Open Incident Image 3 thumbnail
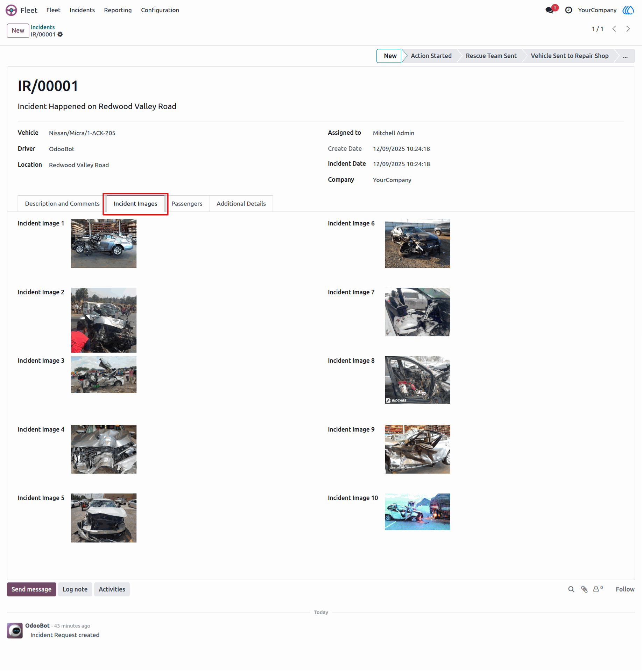Viewport: 642px width, 672px height. click(104, 375)
